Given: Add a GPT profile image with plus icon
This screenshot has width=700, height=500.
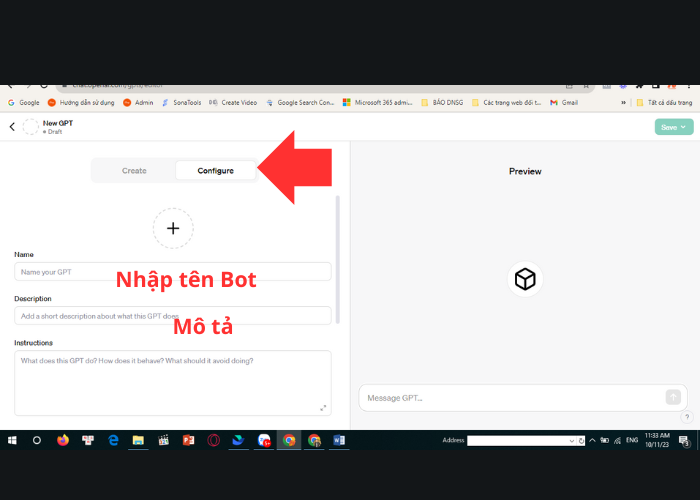Looking at the screenshot, I should 173,228.
